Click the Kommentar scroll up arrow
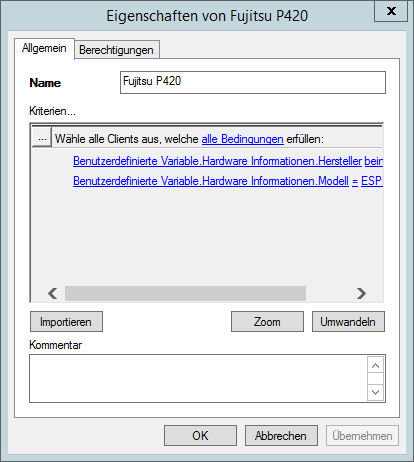The image size is (414, 462). coord(375,366)
